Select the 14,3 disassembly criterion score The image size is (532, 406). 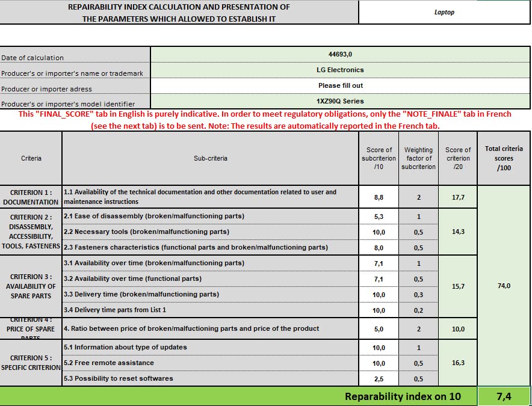pyautogui.click(x=458, y=232)
